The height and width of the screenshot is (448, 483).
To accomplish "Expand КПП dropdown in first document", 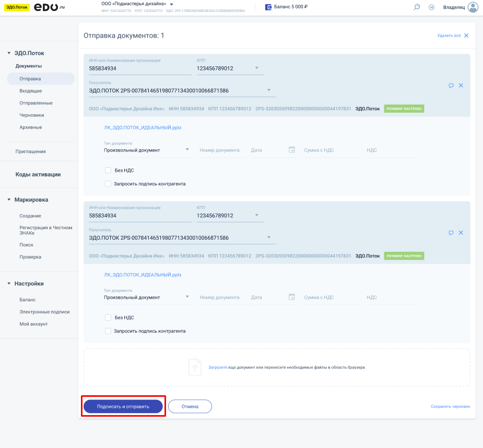I will click(x=256, y=68).
